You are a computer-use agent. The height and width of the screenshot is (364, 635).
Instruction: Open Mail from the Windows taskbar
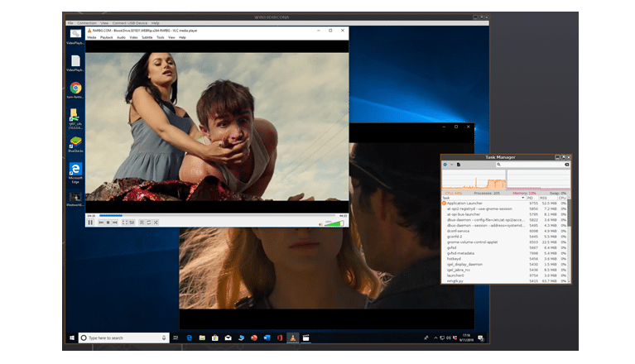228,338
